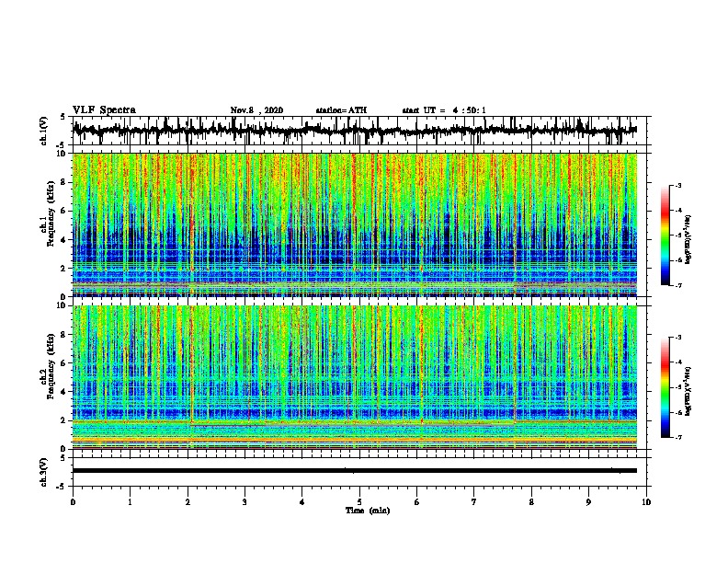Click the "ch.1(V)" axis label
Screen dimensions: 728x563
click(x=44, y=131)
